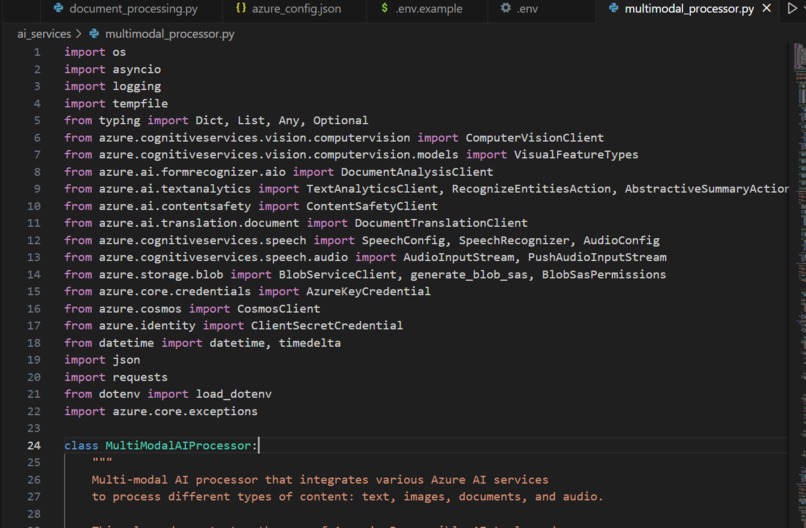This screenshot has width=806, height=528.
Task: Click the Python icon on the multimodal_processor.py tab
Action: click(x=613, y=8)
